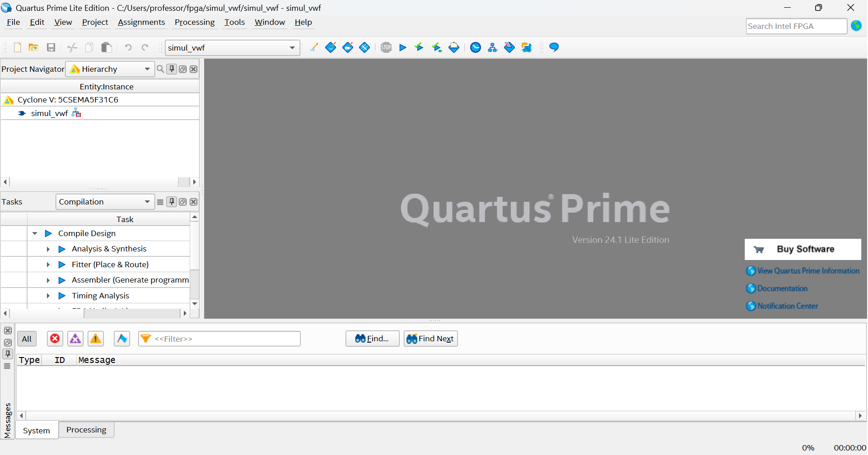Open the Programmer toolbar icon

[x=509, y=47]
